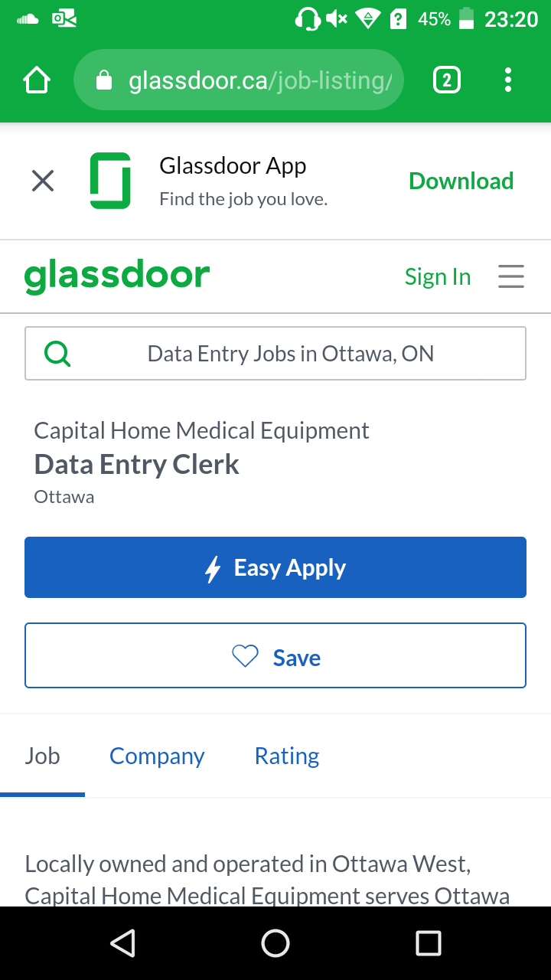The height and width of the screenshot is (980, 551).
Task: Open the hamburger navigation menu
Action: tap(511, 276)
